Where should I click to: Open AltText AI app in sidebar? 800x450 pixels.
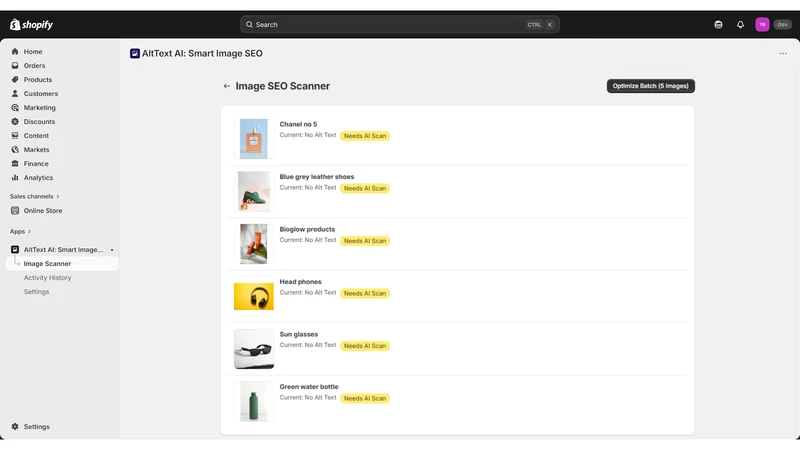(63, 249)
